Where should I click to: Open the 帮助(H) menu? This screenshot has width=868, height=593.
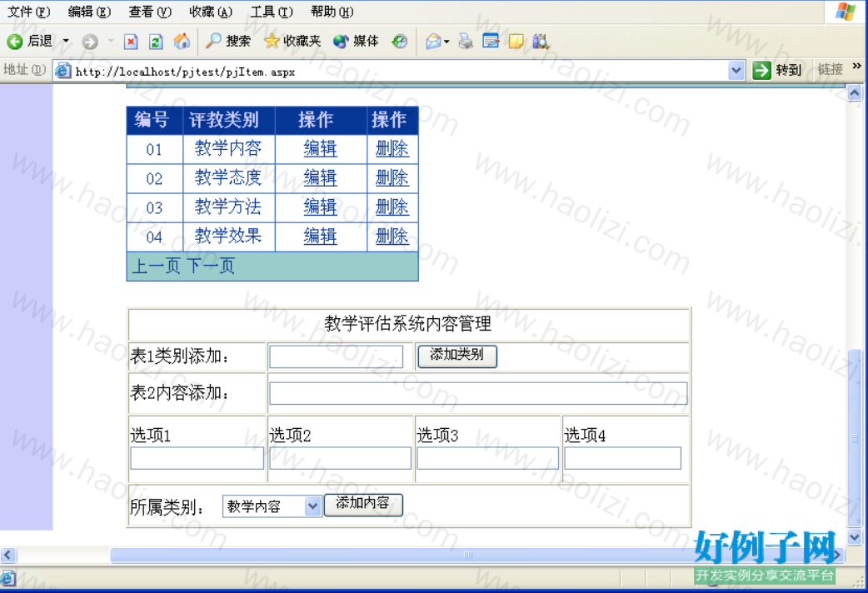point(332,12)
